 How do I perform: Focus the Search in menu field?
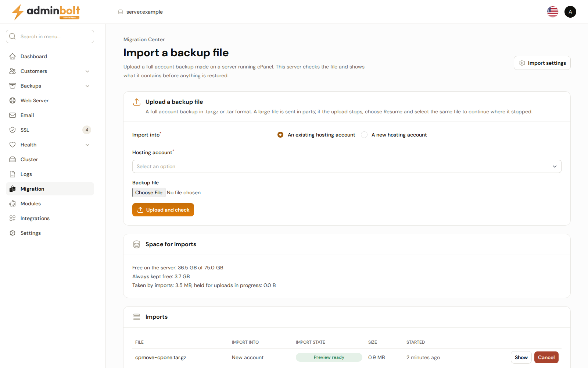[50, 36]
